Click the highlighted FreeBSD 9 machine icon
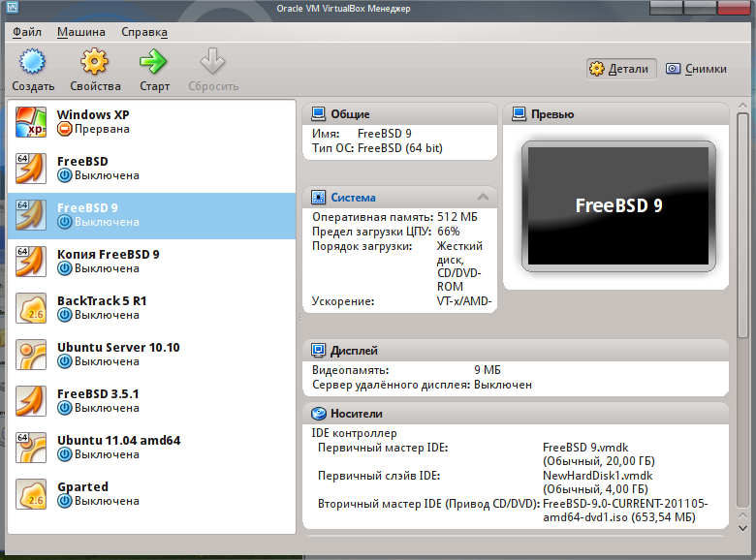 tap(31, 215)
